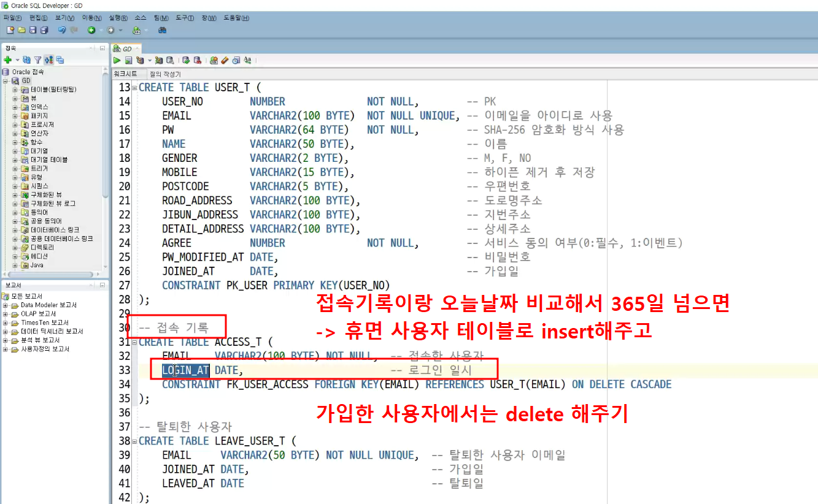Create a new file with the New icon

coord(10,30)
